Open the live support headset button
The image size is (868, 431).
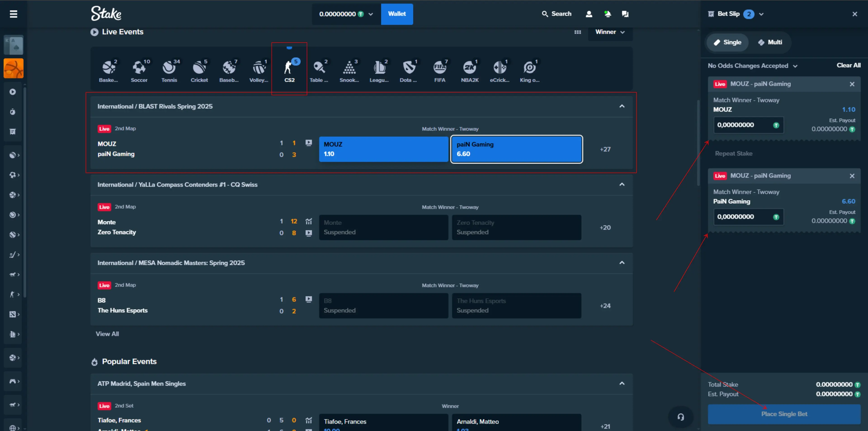(681, 417)
